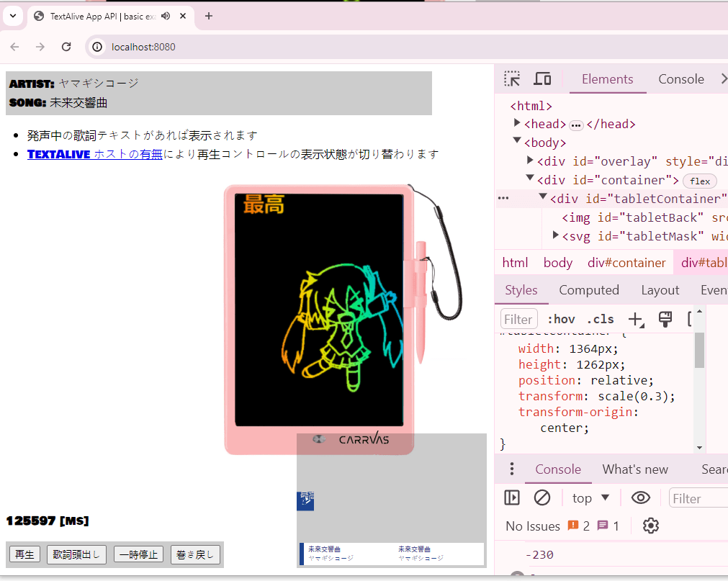Click the TextAlive ホストの有無 link
This screenshot has width=728, height=581.
pos(95,154)
